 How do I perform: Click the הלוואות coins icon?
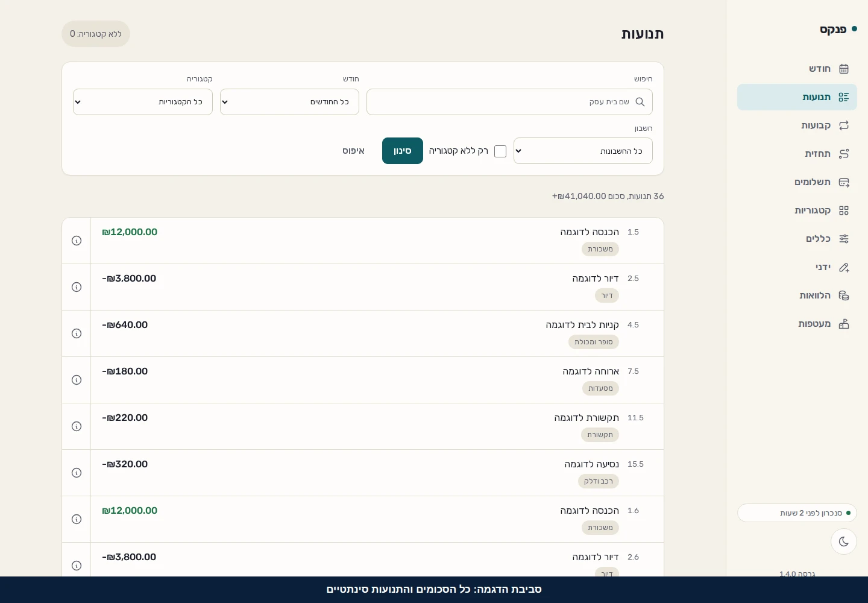(844, 295)
